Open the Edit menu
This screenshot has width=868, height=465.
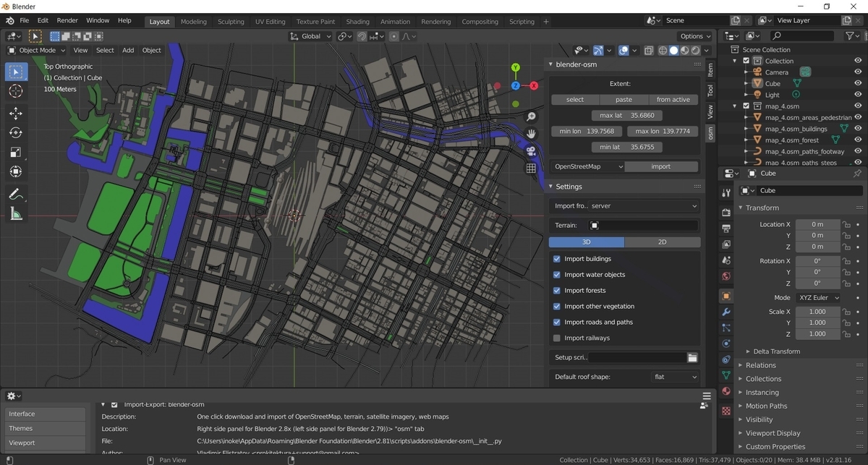tap(43, 21)
